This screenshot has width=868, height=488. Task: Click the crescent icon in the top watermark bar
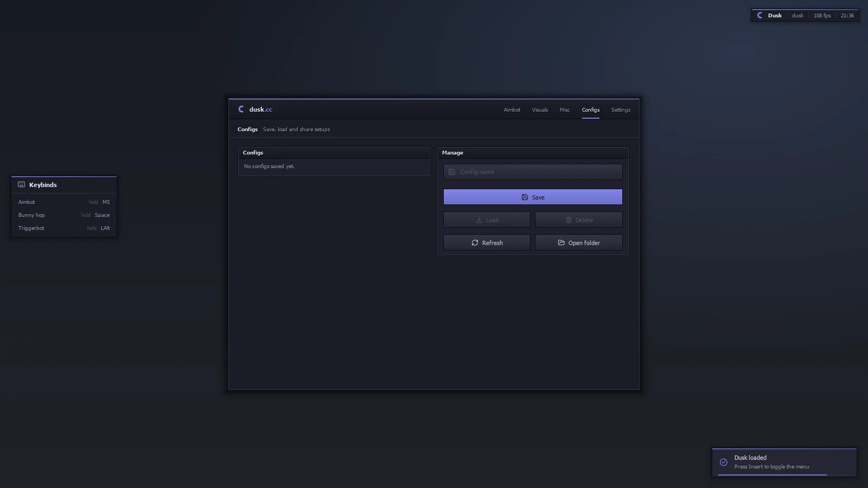click(760, 15)
